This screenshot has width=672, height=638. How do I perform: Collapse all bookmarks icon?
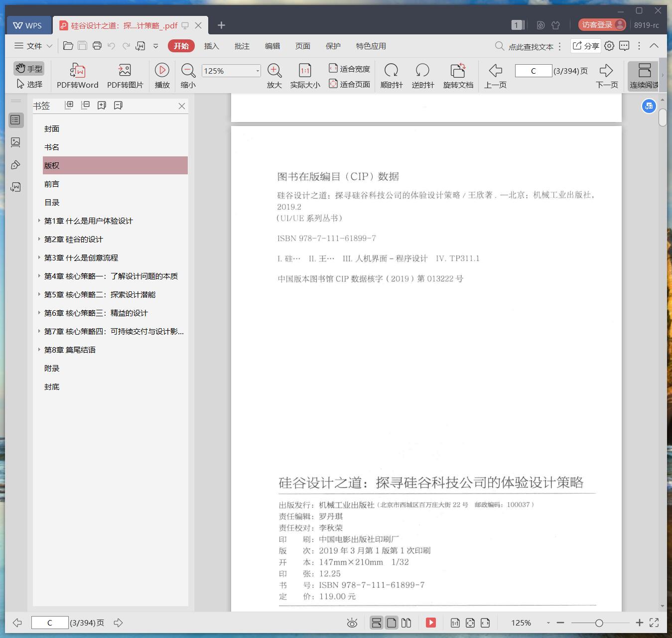click(86, 105)
